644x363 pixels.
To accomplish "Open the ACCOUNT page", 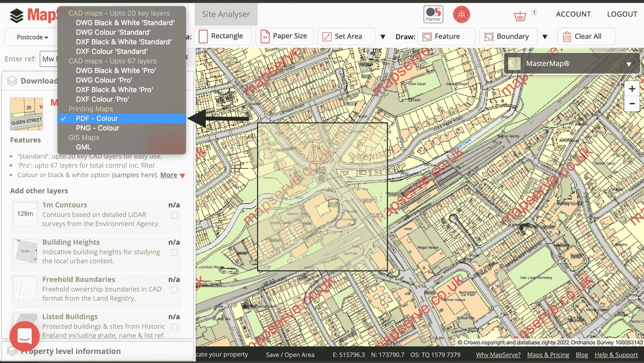I will 573,14.
